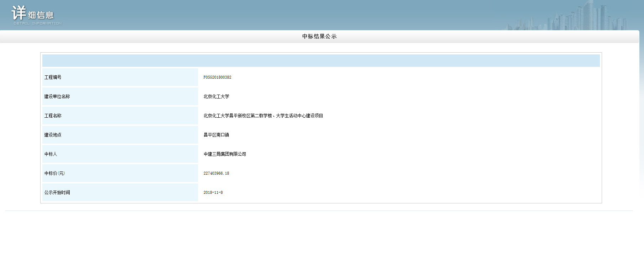The image size is (644, 261).
Task: Select location value 昌平区南口镇
Action: click(x=216, y=135)
